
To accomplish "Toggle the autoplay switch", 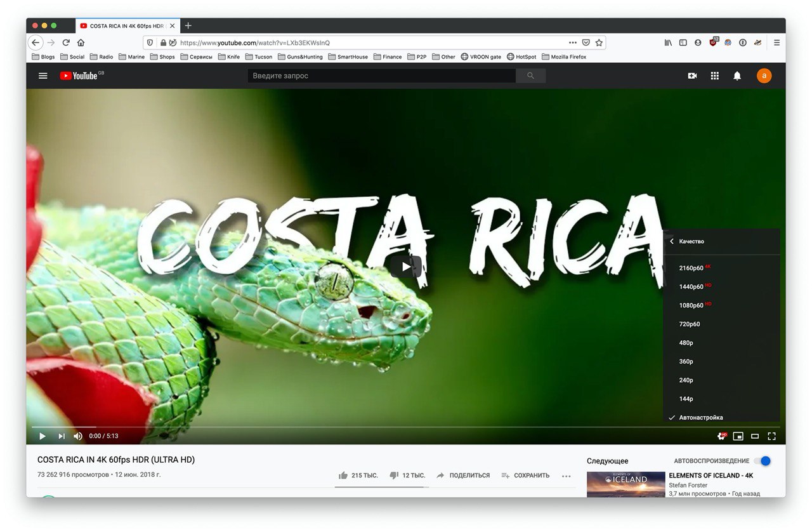I will point(763,461).
